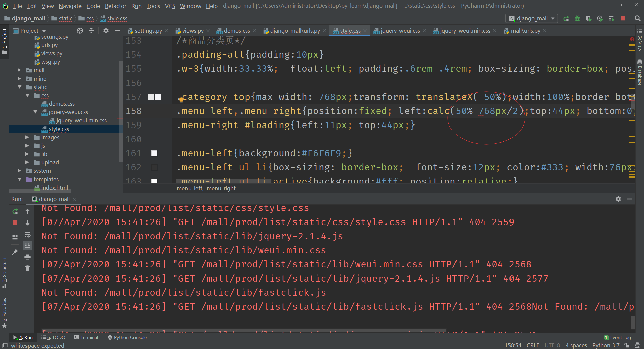Image resolution: width=644 pixels, height=349 pixels.
Task: Expand the upload folder
Action: coord(27,162)
